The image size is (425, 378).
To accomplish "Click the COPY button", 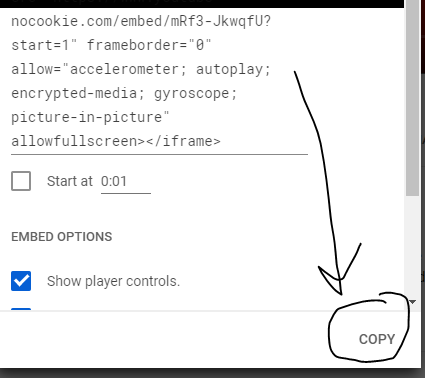I will [377, 339].
